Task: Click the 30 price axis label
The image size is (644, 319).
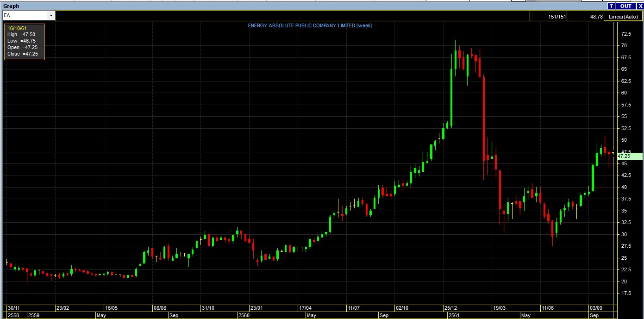Action: (624, 234)
